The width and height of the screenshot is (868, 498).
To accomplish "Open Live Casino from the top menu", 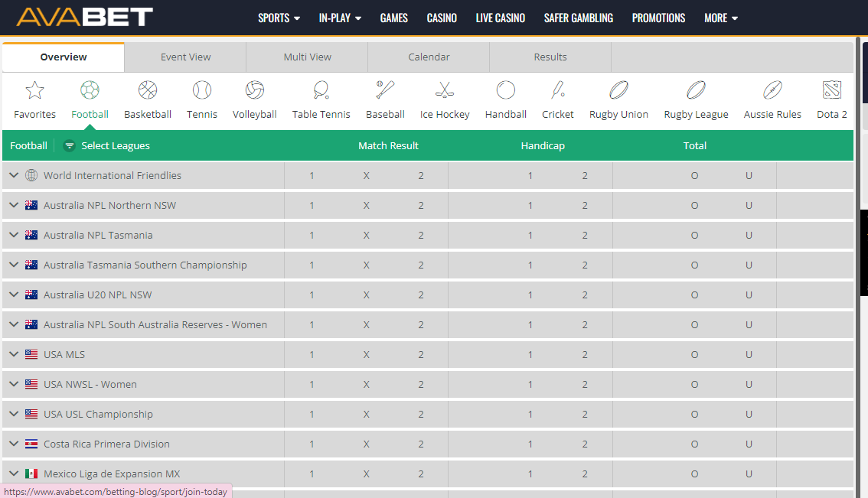I will pos(501,18).
